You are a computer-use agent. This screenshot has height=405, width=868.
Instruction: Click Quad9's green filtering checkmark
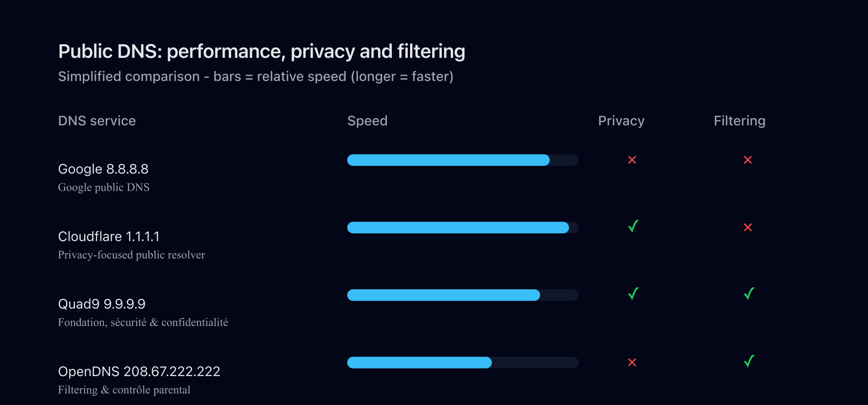coord(749,294)
